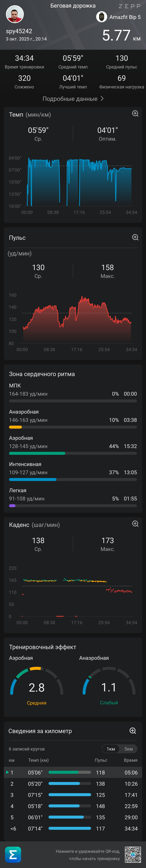Select kilometer 1 lap row

click(73, 772)
